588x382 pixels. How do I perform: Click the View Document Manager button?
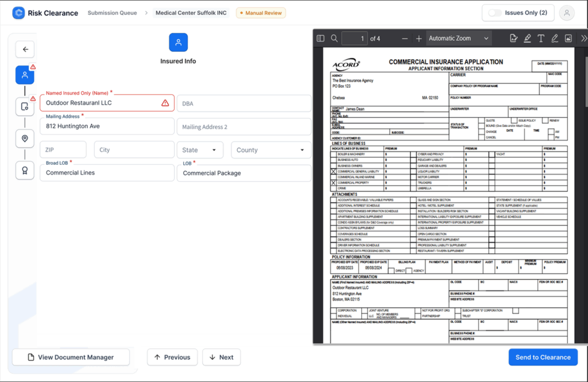pos(71,357)
